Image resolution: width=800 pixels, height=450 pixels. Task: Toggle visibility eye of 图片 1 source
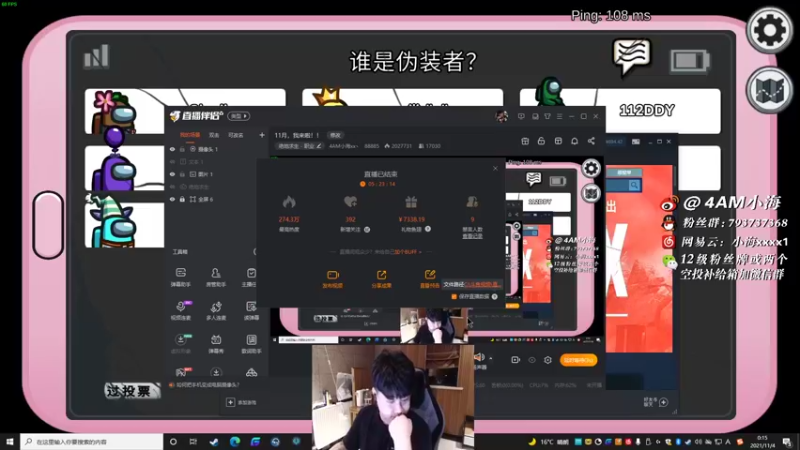(172, 174)
